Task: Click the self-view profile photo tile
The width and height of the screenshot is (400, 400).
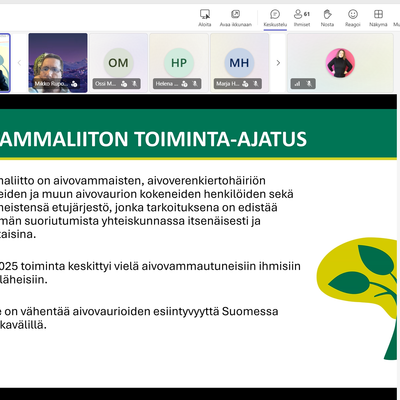Action: 340,63
